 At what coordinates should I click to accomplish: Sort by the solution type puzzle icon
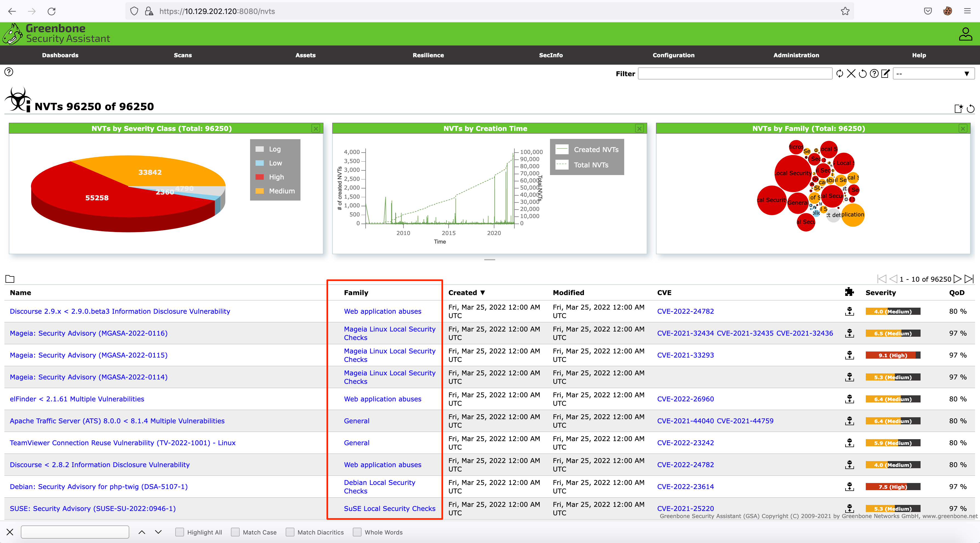(849, 292)
